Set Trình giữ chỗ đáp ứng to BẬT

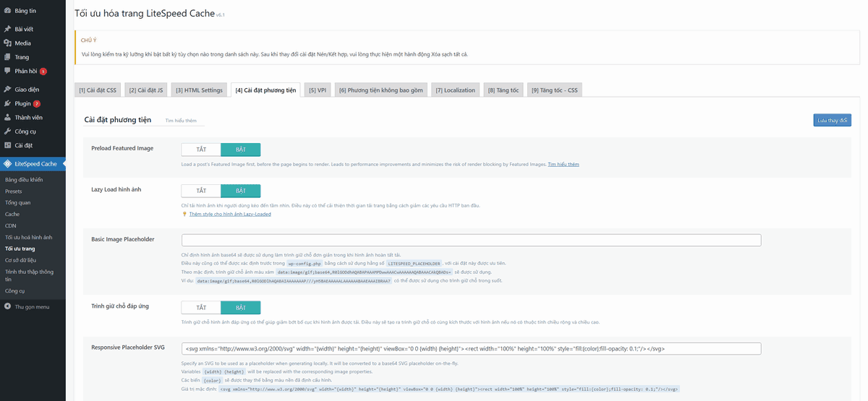coord(240,308)
